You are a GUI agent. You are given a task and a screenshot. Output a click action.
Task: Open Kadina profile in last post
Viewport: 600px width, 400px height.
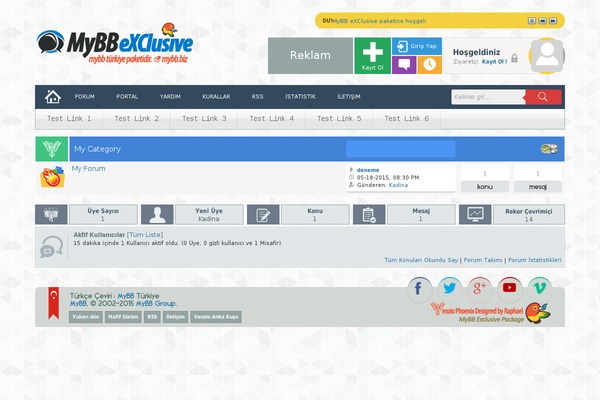(x=398, y=185)
